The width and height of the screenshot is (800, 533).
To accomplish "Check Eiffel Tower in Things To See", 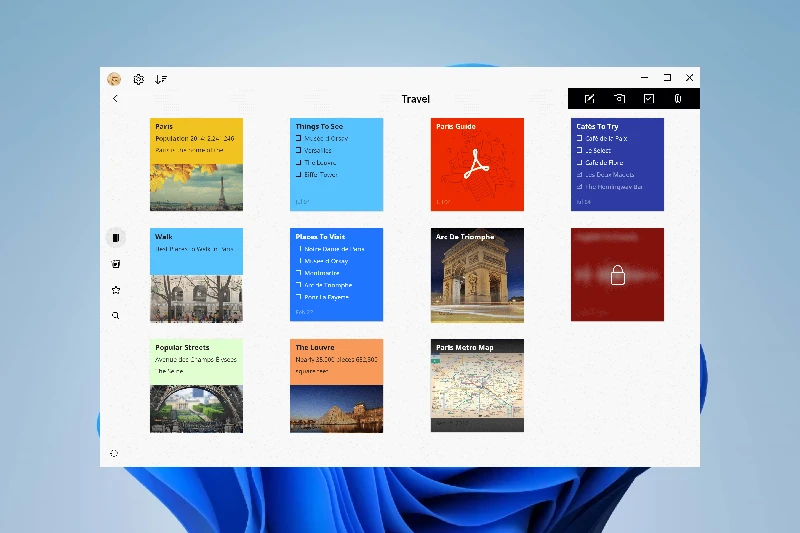I will pyautogui.click(x=298, y=174).
